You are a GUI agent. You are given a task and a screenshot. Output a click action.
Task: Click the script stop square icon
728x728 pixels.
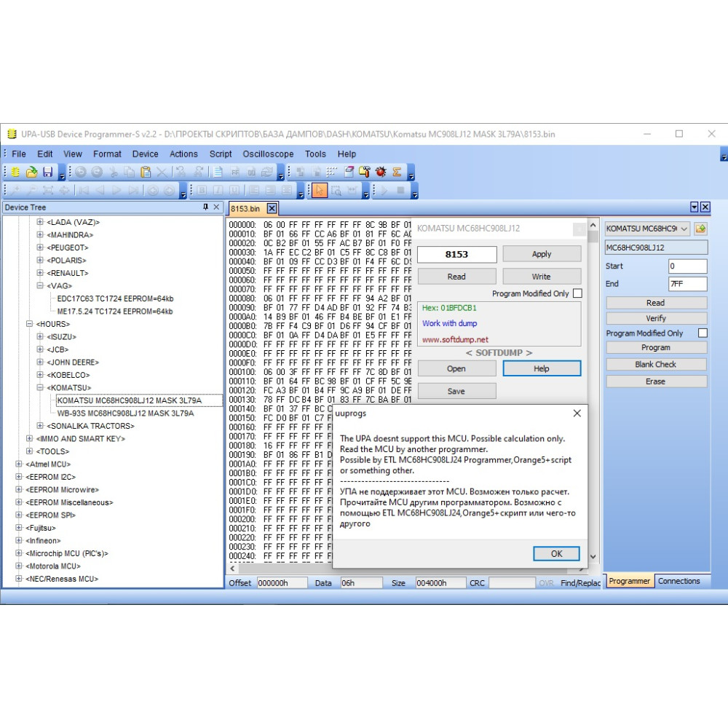[400, 190]
